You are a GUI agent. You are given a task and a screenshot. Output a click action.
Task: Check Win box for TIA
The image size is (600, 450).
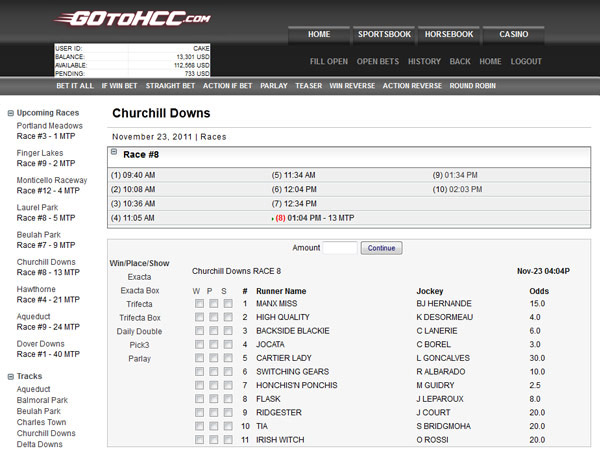(199, 426)
